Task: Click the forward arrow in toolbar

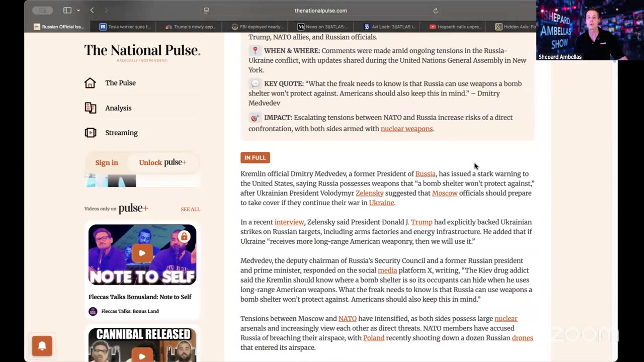Action: [106, 10]
